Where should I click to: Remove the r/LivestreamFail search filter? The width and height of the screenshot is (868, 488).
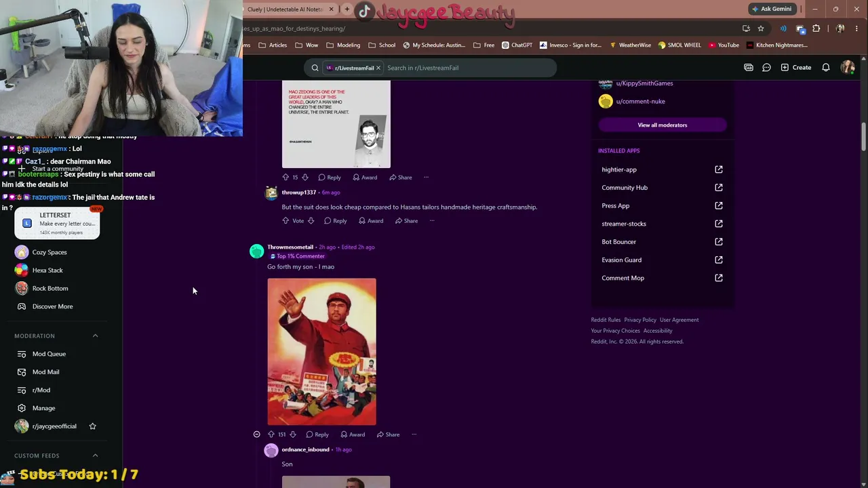tap(378, 68)
